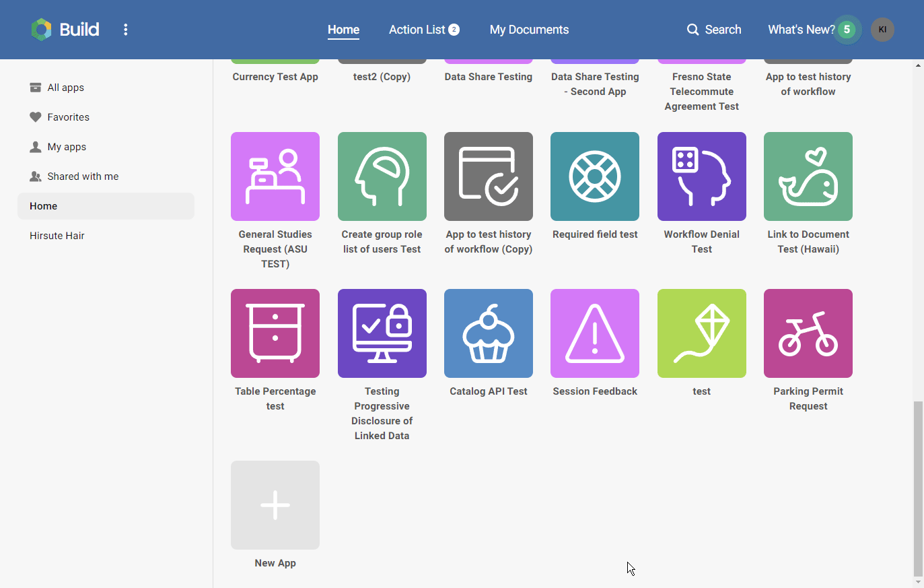The height and width of the screenshot is (588, 924).
Task: Open App to test history of workflow (Copy)
Action: 488,176
